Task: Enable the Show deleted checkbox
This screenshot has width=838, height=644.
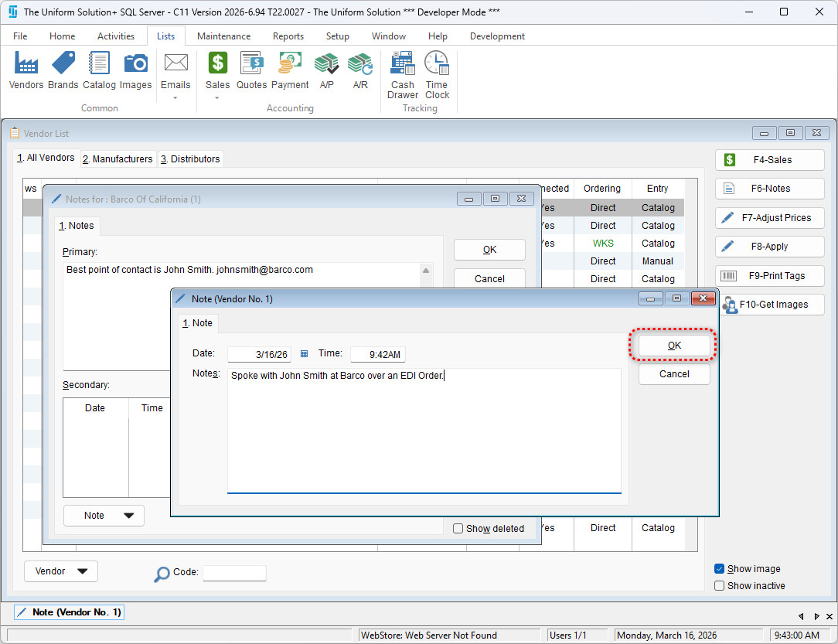Action: click(458, 529)
